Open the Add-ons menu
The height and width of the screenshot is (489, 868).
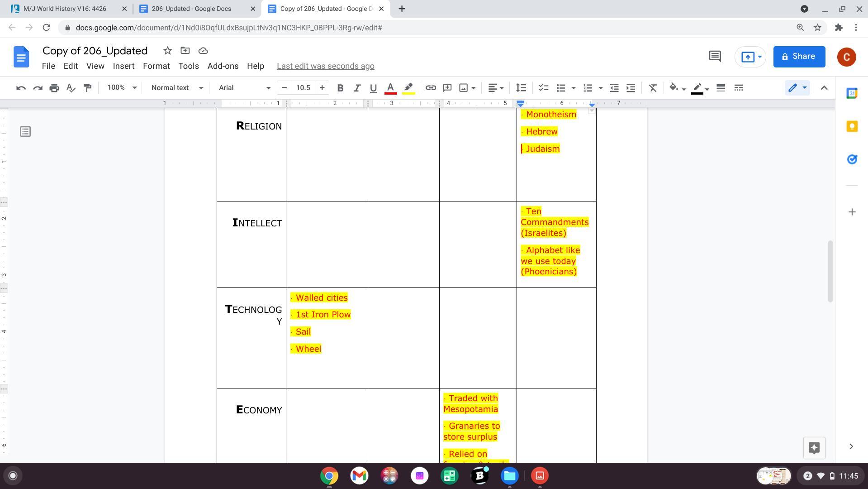pyautogui.click(x=223, y=66)
